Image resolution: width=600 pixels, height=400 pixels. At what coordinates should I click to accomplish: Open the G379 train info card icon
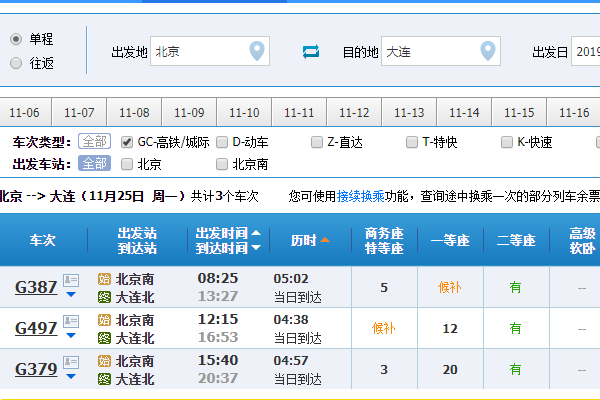tap(71, 362)
